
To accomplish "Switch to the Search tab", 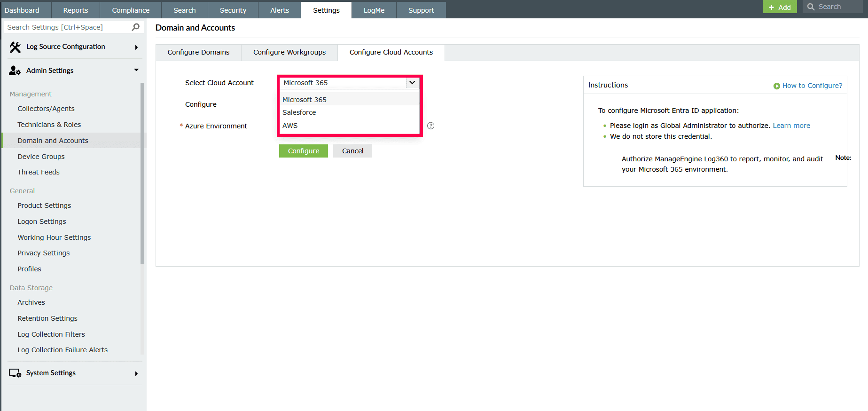I will 185,10.
